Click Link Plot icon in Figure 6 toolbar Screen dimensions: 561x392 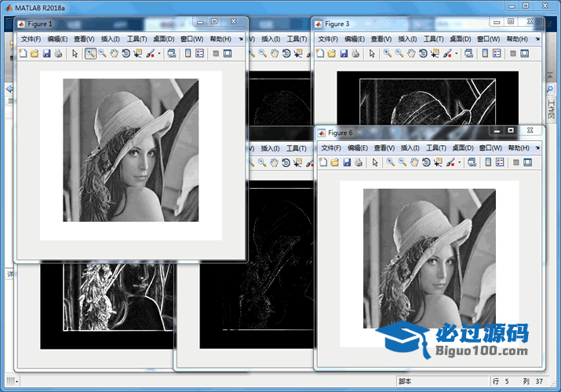click(x=472, y=162)
